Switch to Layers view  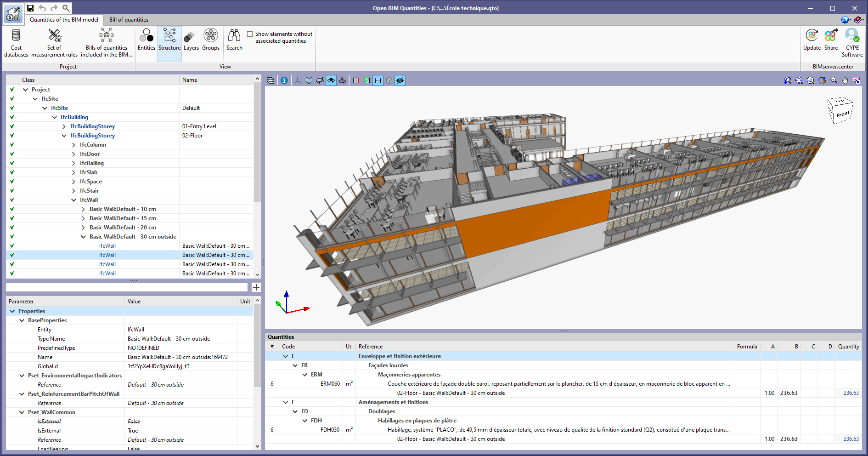(191, 40)
